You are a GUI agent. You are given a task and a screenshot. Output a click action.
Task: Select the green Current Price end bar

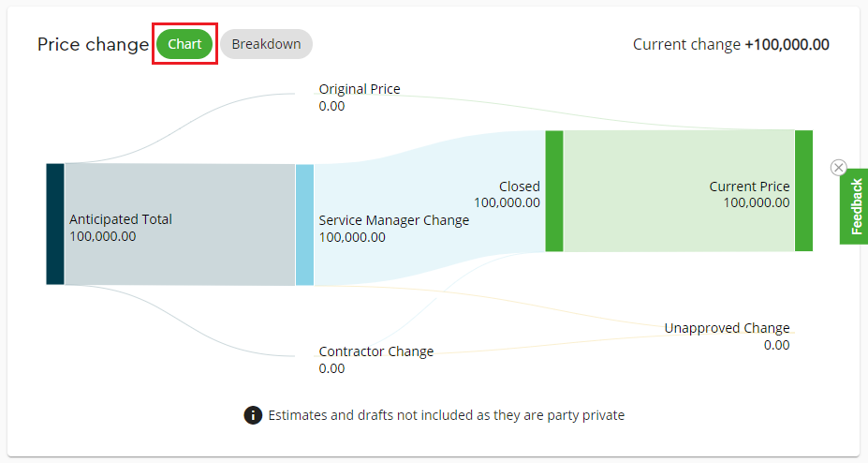tap(803, 190)
